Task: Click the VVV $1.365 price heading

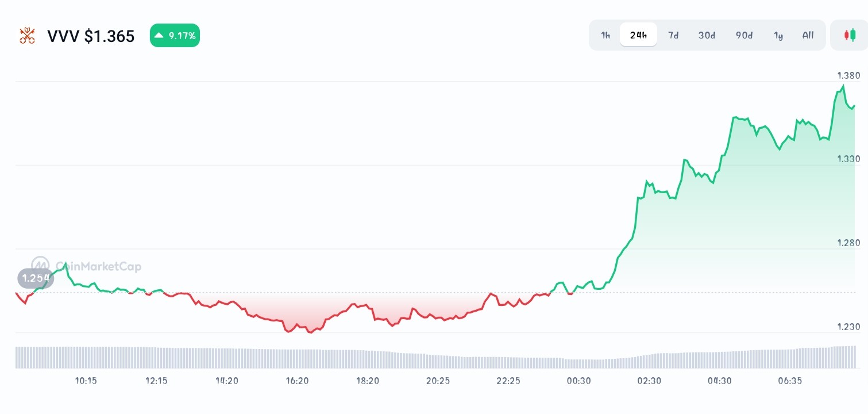Action: point(91,36)
